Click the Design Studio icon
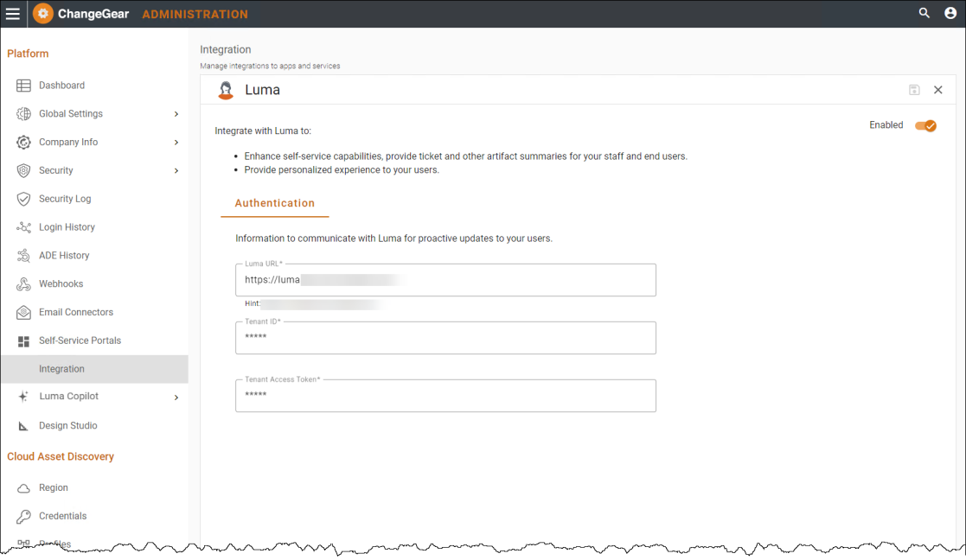Screen dimensions: 966x560 tap(23, 426)
